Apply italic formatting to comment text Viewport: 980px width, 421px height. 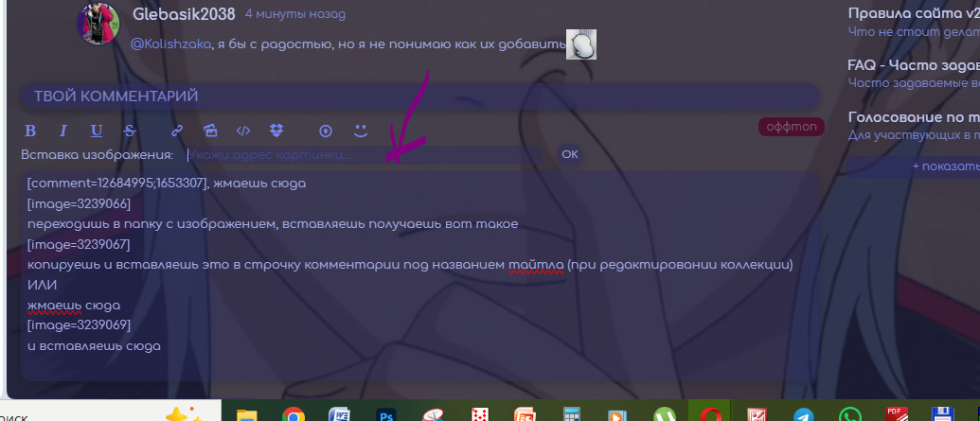click(63, 131)
